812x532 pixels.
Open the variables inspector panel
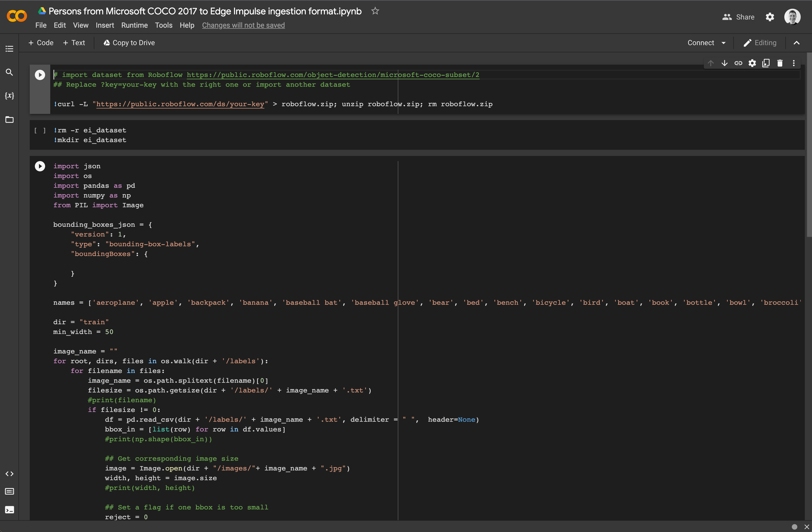(x=9, y=96)
